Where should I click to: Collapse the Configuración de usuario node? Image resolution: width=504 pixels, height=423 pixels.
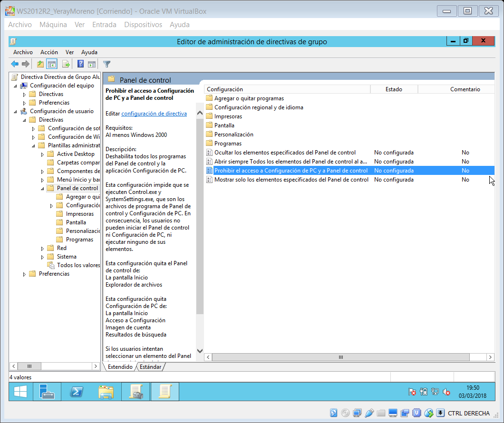pyautogui.click(x=15, y=111)
